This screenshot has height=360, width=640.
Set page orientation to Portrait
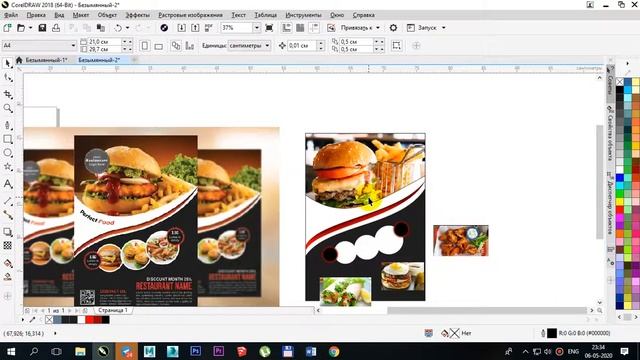point(144,46)
